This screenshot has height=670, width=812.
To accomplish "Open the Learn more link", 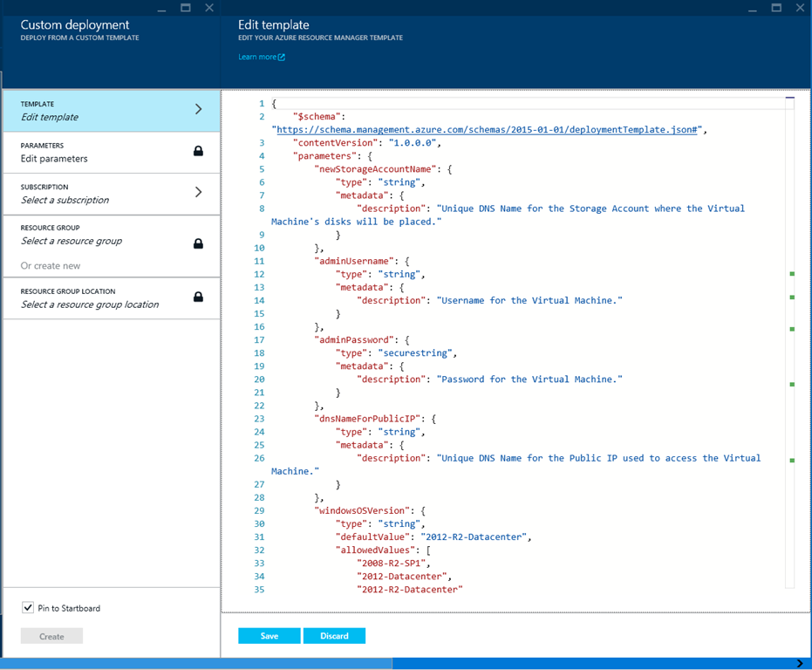I will (x=257, y=58).
